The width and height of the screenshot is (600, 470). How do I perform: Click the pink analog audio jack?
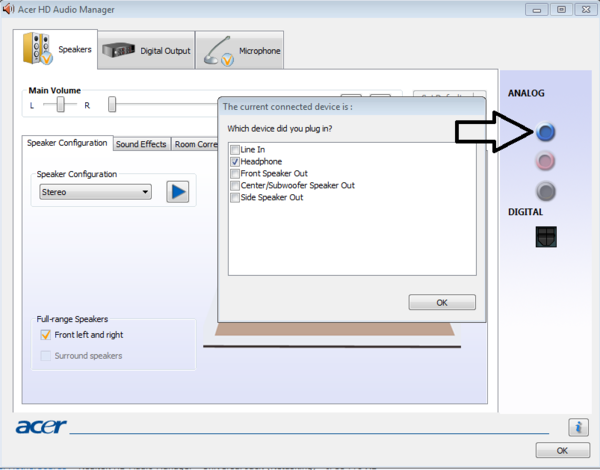[x=545, y=161]
